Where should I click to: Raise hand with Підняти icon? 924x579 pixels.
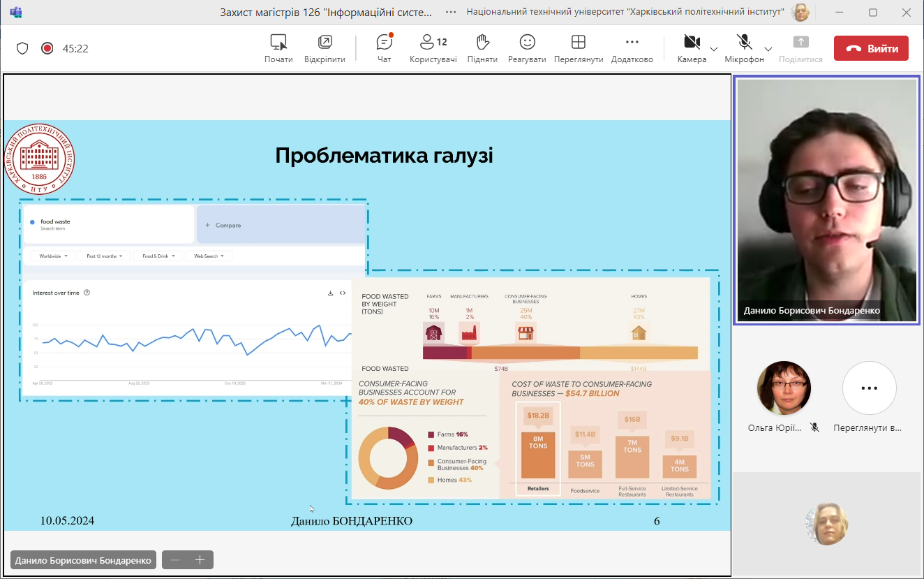coord(482,48)
